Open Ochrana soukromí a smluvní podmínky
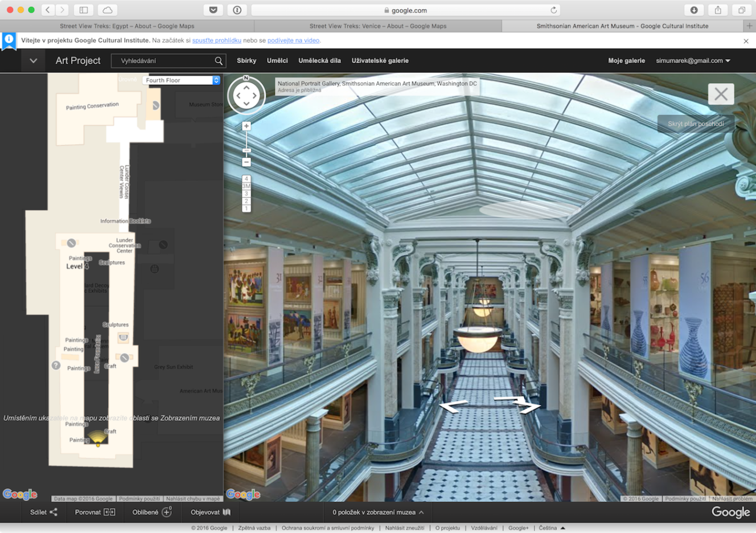The width and height of the screenshot is (756, 533). tap(328, 528)
